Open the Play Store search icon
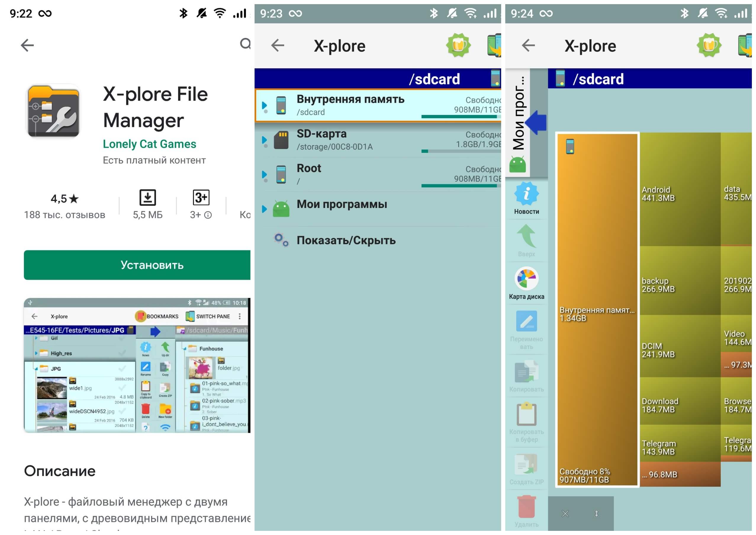The height and width of the screenshot is (535, 756). tap(245, 44)
